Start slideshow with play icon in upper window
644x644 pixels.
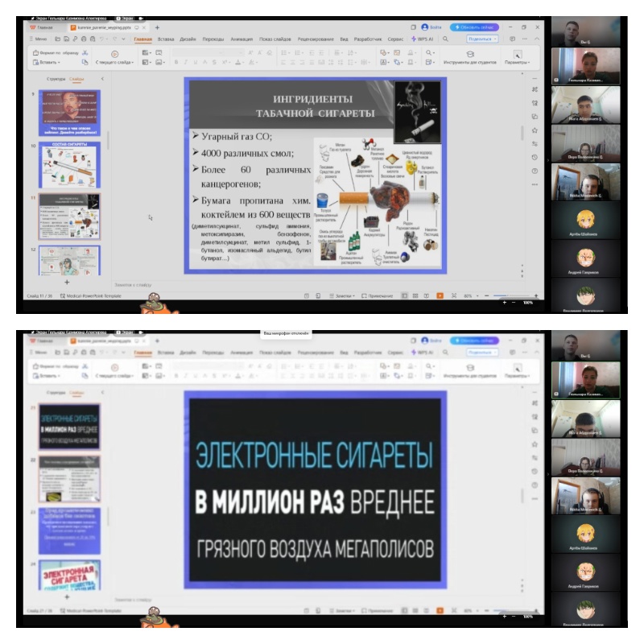114,54
